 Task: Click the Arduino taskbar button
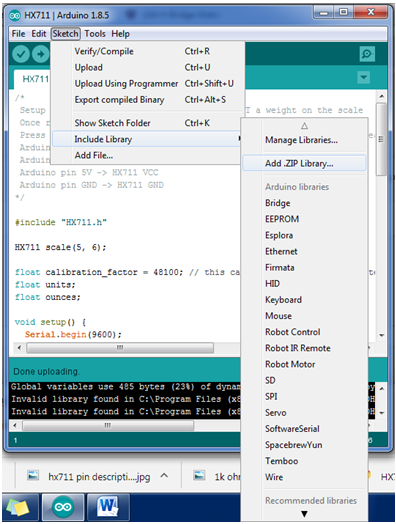63,507
